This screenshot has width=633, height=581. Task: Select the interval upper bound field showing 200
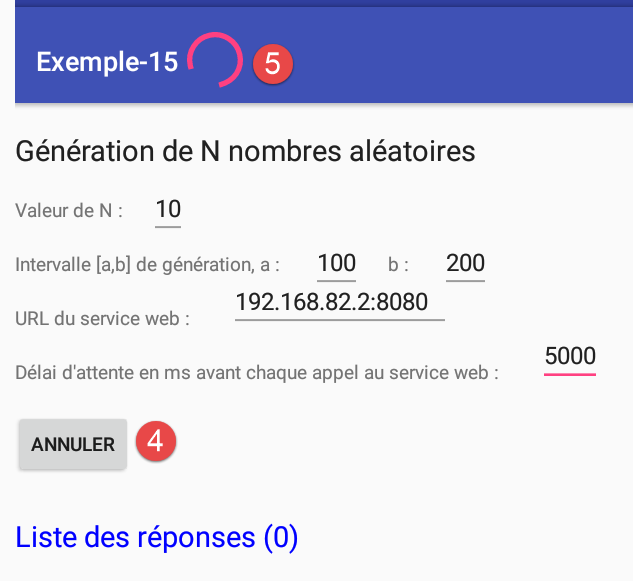(x=465, y=263)
